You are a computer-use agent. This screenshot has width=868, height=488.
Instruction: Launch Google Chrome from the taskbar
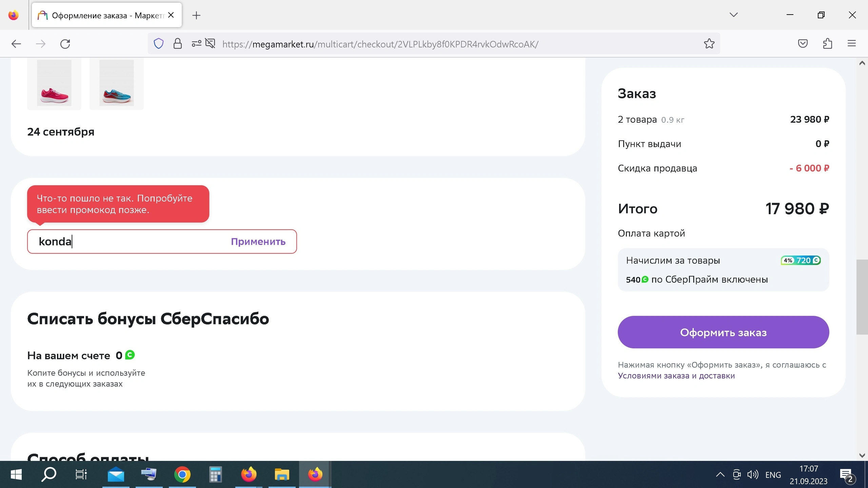(182, 474)
